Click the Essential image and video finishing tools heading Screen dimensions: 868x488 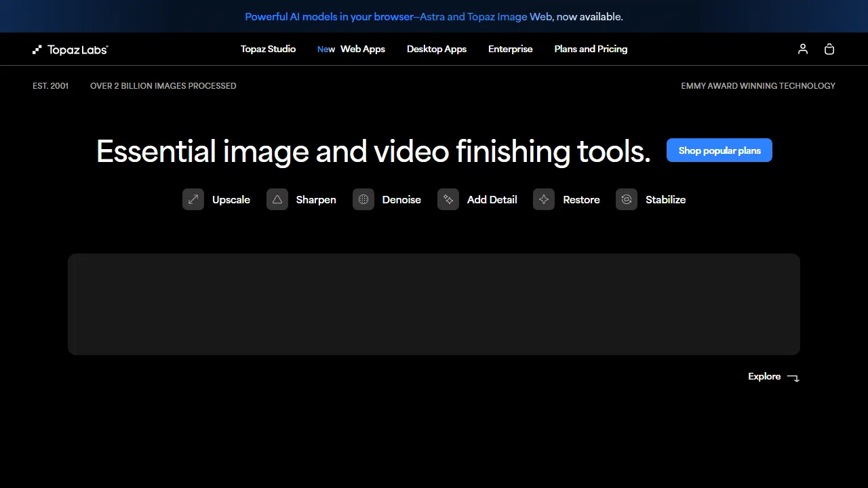click(374, 150)
